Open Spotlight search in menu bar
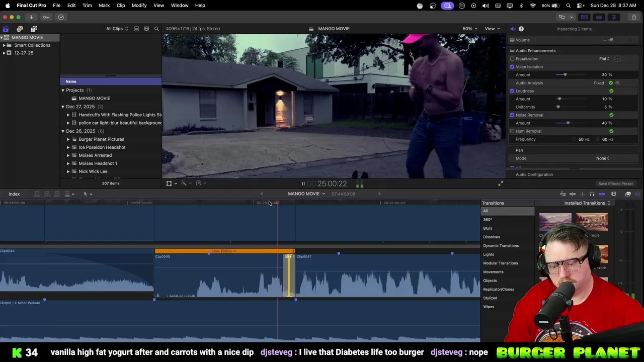644x362 pixels. pyautogui.click(x=568, y=6)
